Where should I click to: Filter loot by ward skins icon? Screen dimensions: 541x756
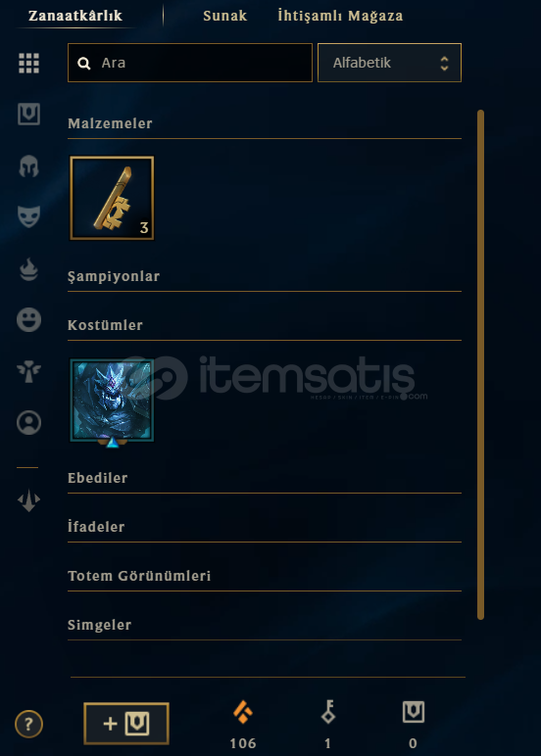click(29, 371)
